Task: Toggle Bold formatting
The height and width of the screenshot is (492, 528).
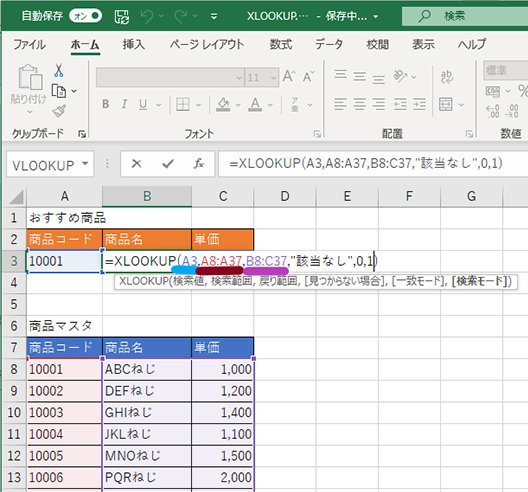Action: pos(105,104)
